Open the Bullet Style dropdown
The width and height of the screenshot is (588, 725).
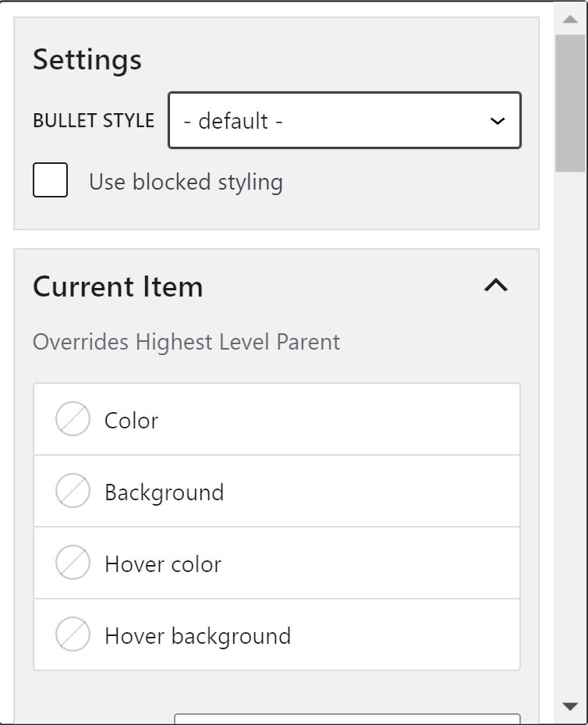pos(344,121)
